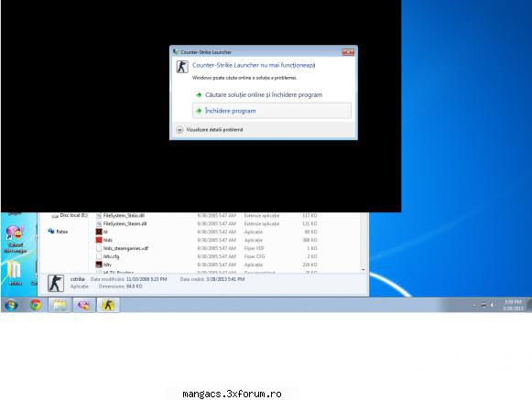Image resolution: width=532 pixels, height=400 pixels.
Task: Click 'Închidere program' in the crash dialog
Action: (x=272, y=111)
